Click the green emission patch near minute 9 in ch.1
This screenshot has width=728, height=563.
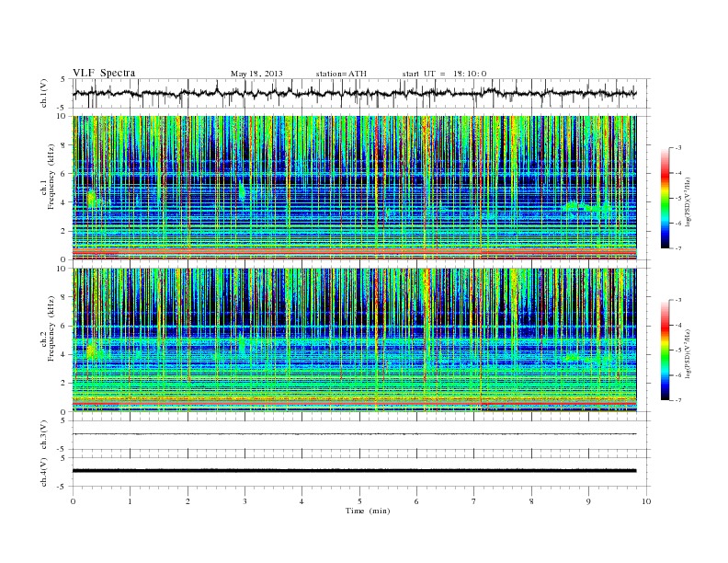click(587, 208)
